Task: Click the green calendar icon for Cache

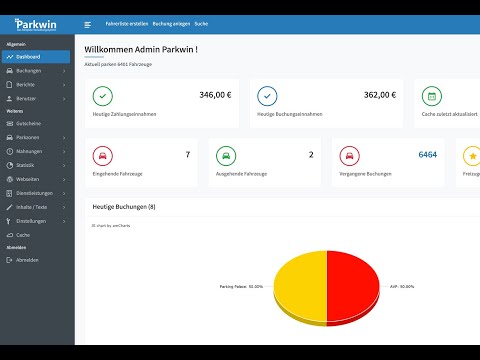Action: coord(432,96)
